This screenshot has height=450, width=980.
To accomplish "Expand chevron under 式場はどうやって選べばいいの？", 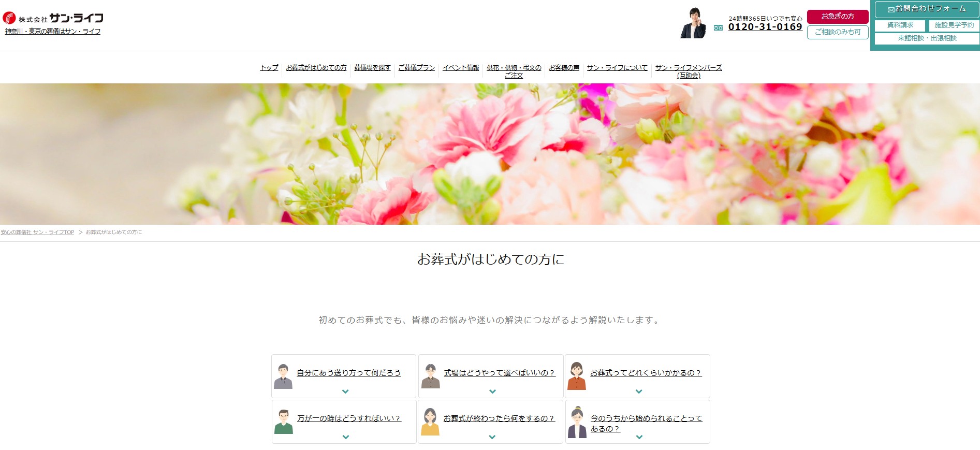I will click(x=492, y=391).
